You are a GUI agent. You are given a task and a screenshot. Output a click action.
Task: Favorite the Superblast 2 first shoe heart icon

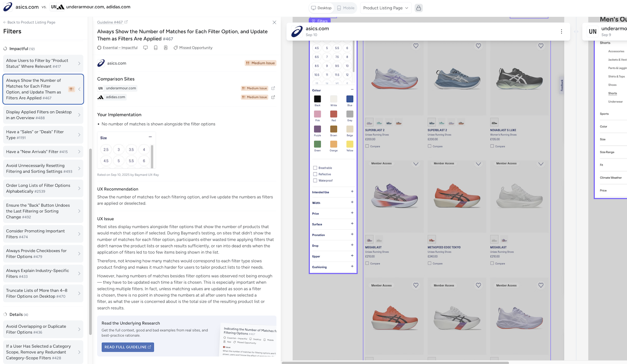[x=416, y=46]
